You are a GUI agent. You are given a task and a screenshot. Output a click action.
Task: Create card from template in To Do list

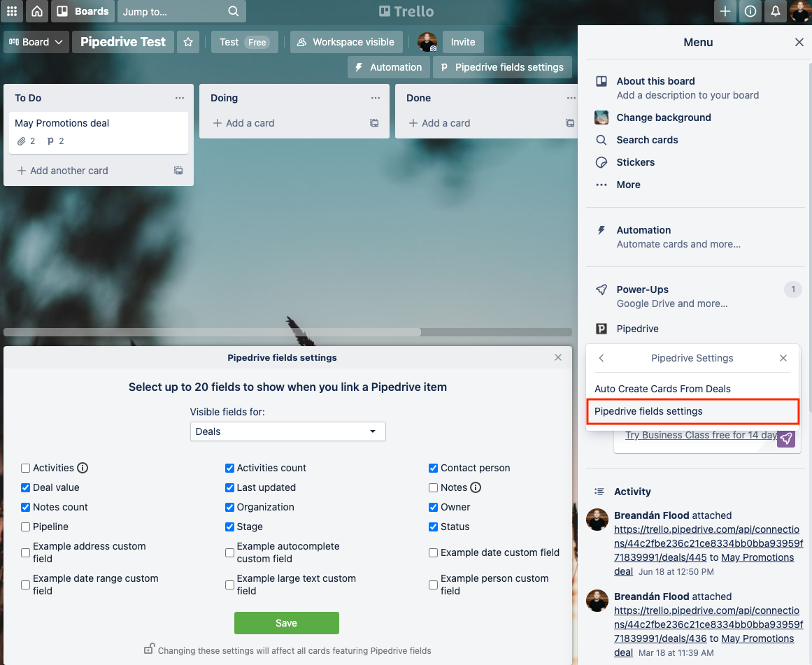point(178,171)
